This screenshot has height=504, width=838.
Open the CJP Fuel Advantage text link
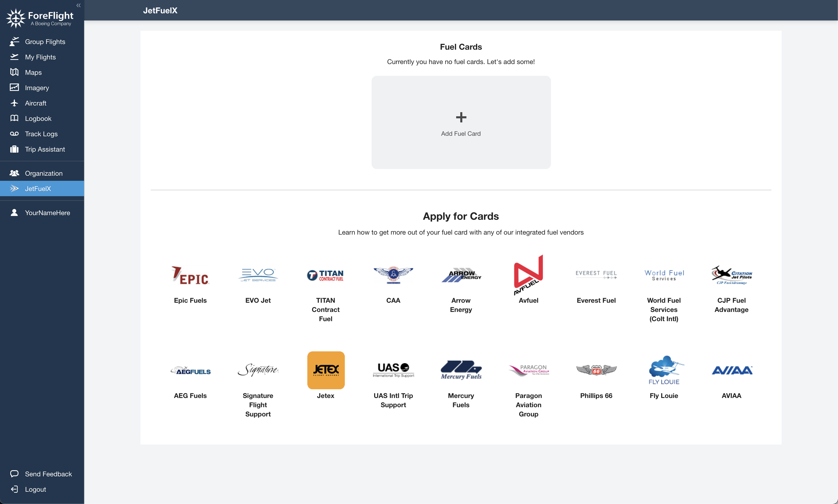click(x=731, y=305)
